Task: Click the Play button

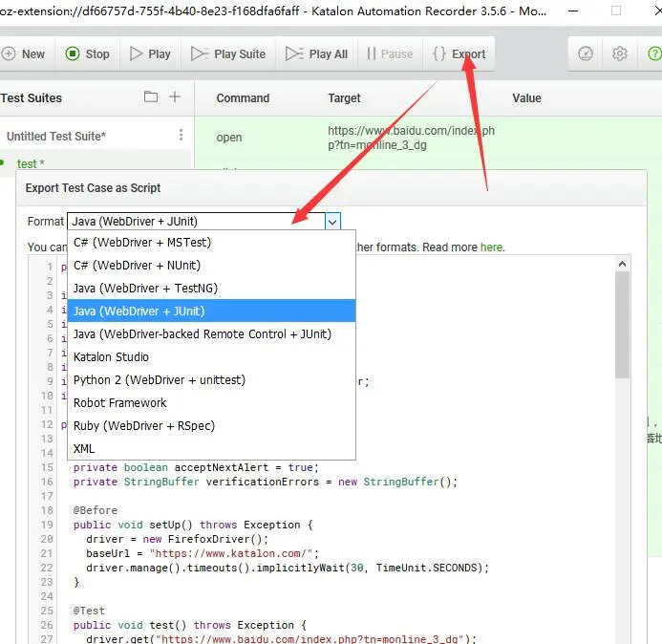Action: pyautogui.click(x=150, y=54)
